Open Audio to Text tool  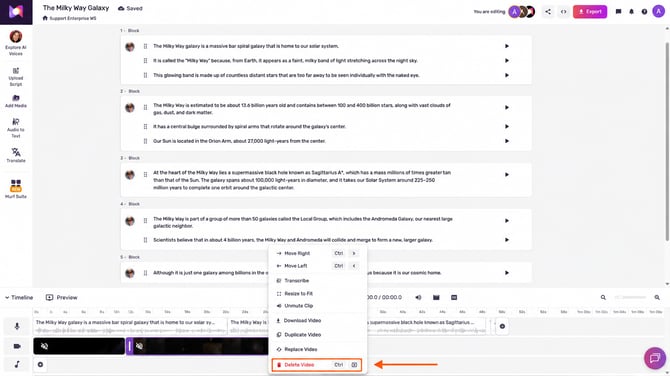pos(16,128)
